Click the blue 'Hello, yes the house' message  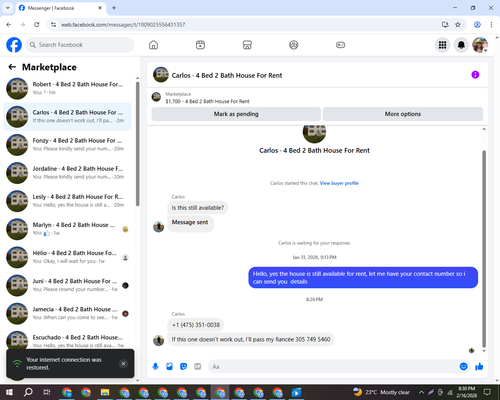363,277
